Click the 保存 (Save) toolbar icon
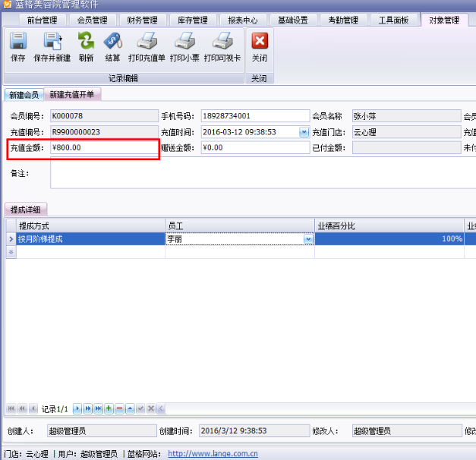476x460 pixels. click(x=17, y=46)
